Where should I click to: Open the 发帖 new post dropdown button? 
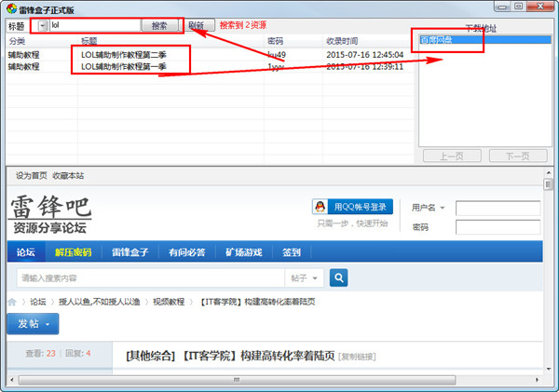33,324
